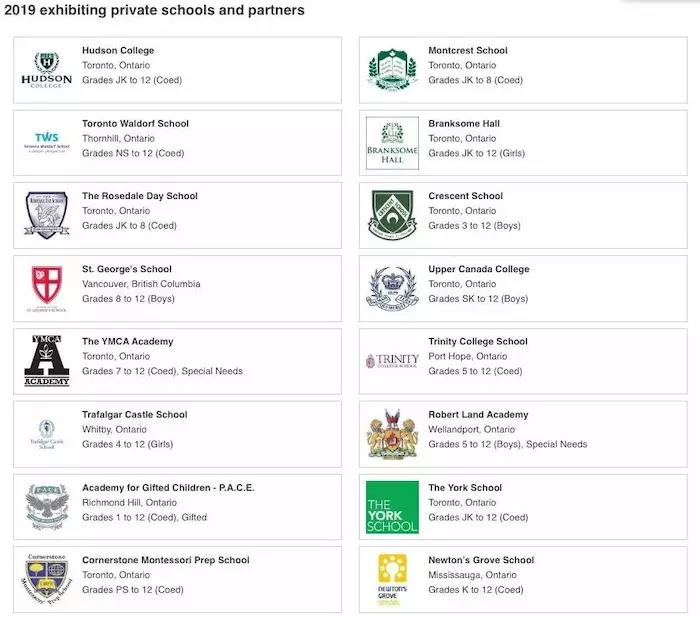Click the Toronto Waldorf School TWS logo
The width and height of the screenshot is (700, 617).
tap(46, 142)
